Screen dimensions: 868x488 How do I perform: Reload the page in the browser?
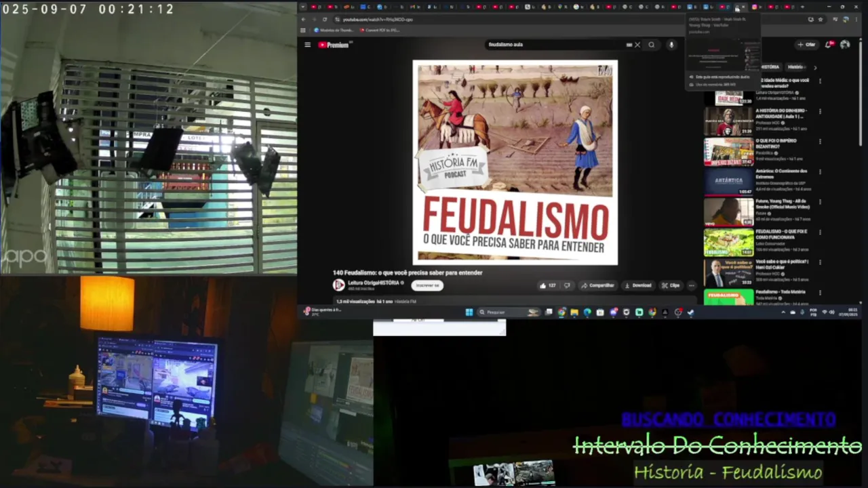(324, 20)
